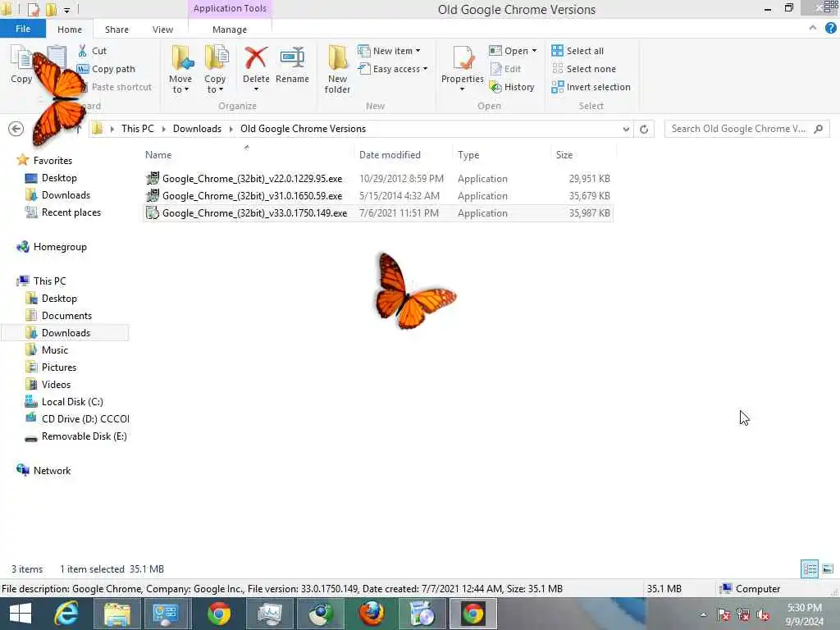The image size is (840, 630).
Task: Click the Copy path icon
Action: click(x=83, y=69)
